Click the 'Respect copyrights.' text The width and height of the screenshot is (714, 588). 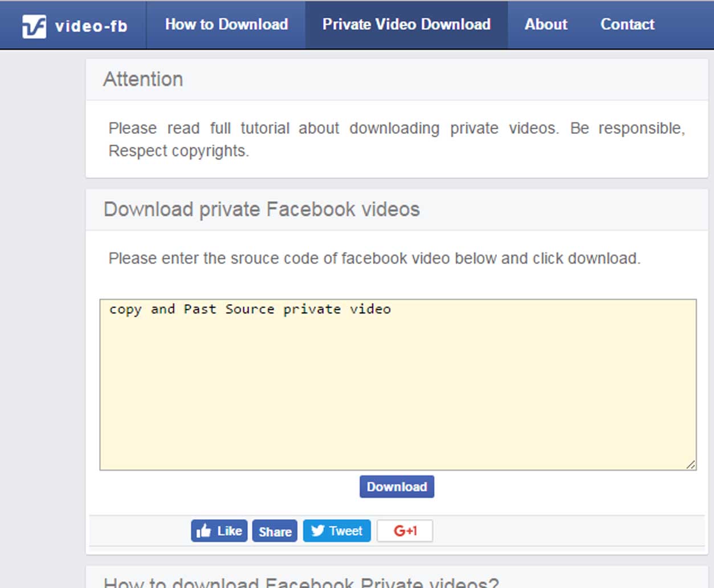coord(179,151)
